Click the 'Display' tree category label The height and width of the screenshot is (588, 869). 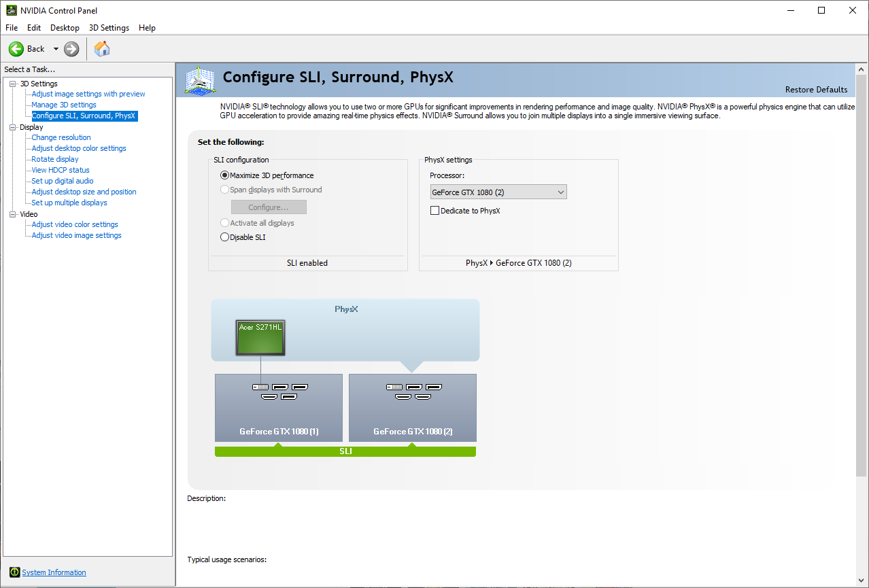tap(31, 127)
